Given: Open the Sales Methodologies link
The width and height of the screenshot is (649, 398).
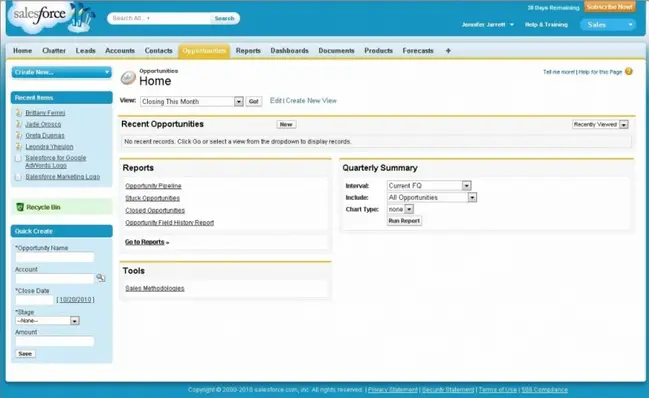Looking at the screenshot, I should coord(155,288).
